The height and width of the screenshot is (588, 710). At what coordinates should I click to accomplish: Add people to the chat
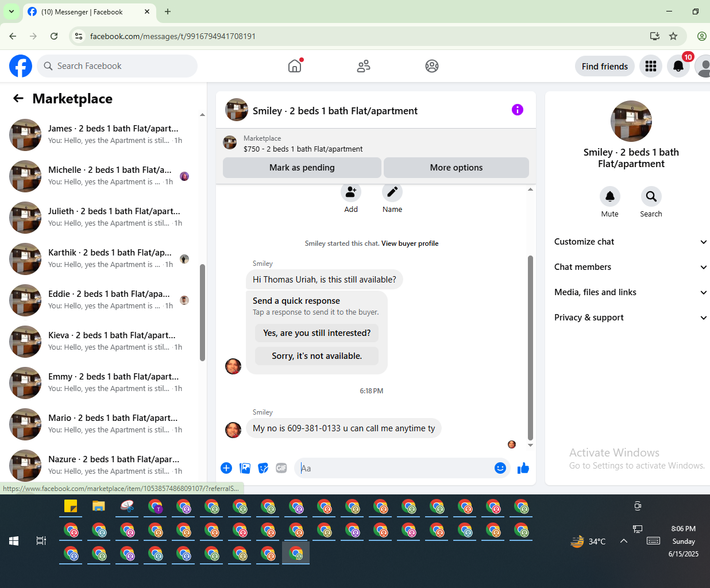tap(351, 193)
